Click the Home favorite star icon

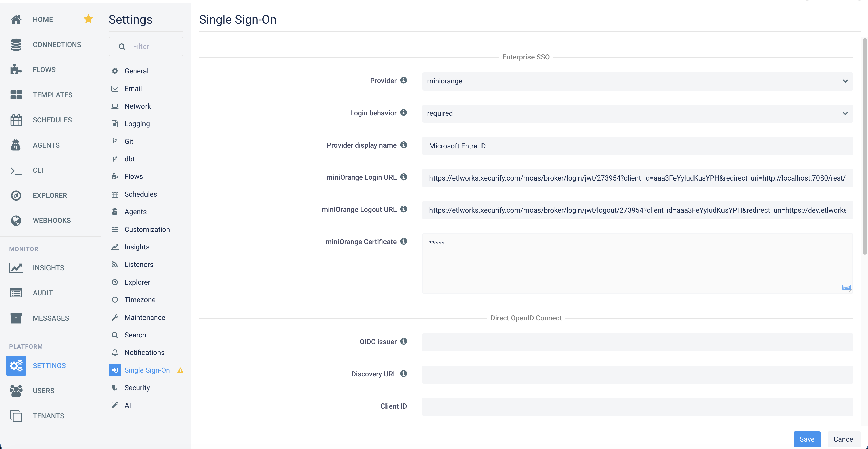[88, 19]
